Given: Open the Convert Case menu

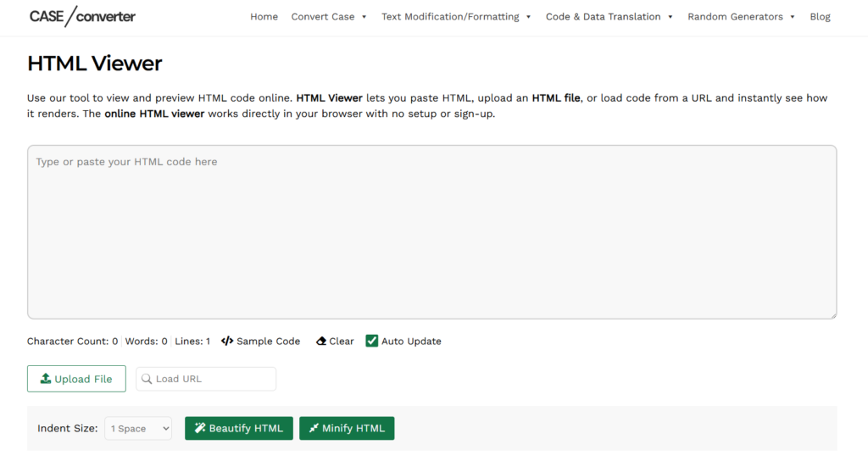Looking at the screenshot, I should click(x=323, y=17).
